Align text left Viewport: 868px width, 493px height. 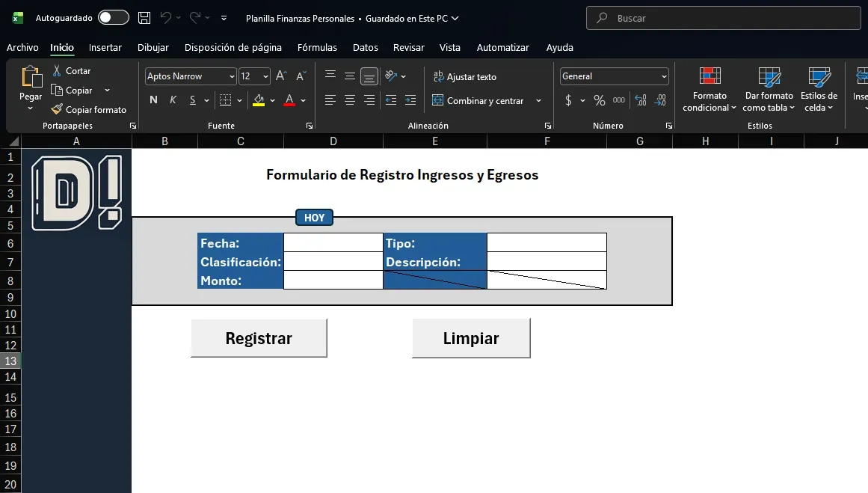pyautogui.click(x=330, y=100)
